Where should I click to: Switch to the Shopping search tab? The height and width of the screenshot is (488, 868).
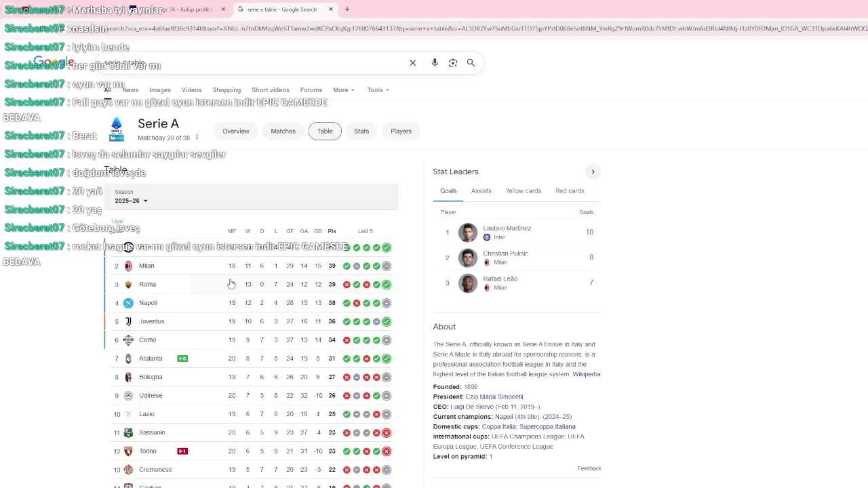[226, 90]
